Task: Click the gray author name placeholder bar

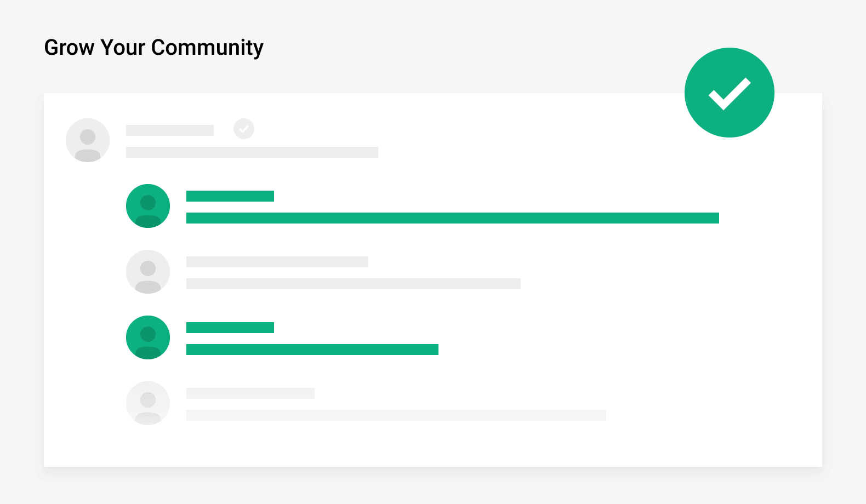Action: 170,130
